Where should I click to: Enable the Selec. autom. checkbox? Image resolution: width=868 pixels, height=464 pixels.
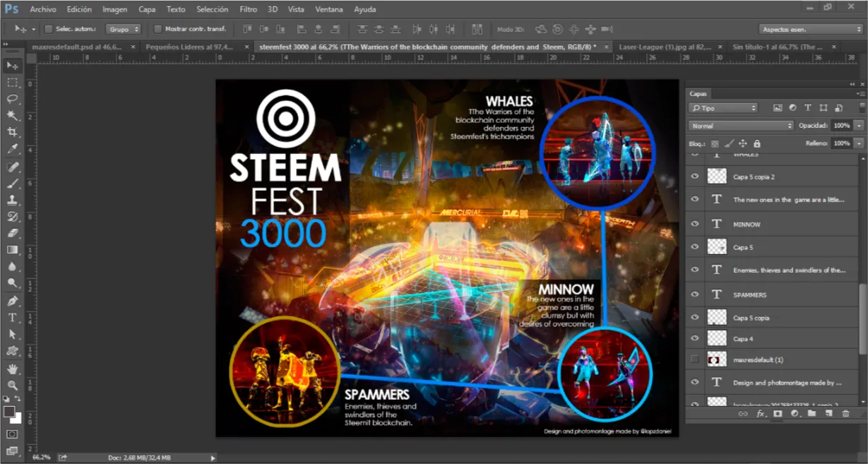(x=49, y=29)
